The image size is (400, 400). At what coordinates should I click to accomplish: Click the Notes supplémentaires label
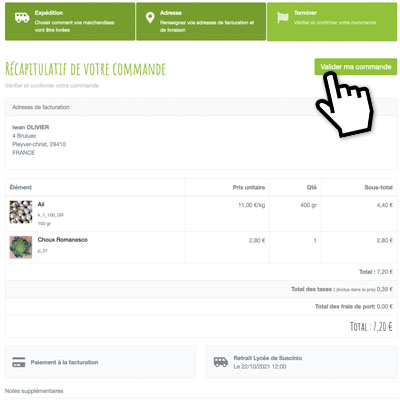click(34, 391)
